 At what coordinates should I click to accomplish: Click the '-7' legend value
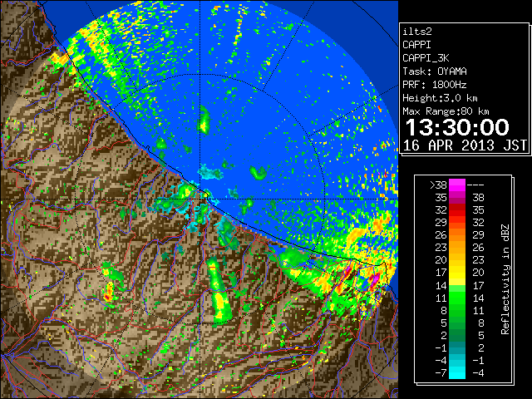441,373
